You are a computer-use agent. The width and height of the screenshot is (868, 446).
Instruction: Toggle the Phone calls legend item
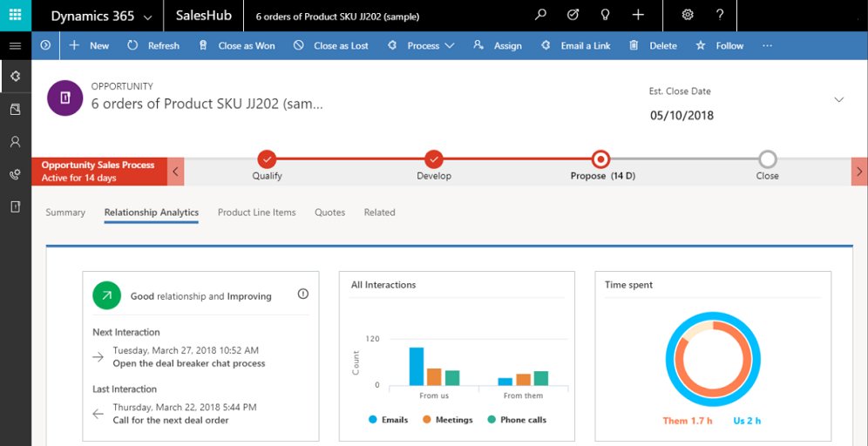[x=517, y=420]
